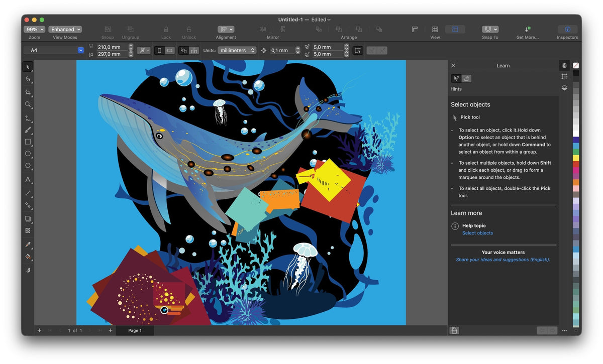Pick the No Color swatch

(x=576, y=66)
